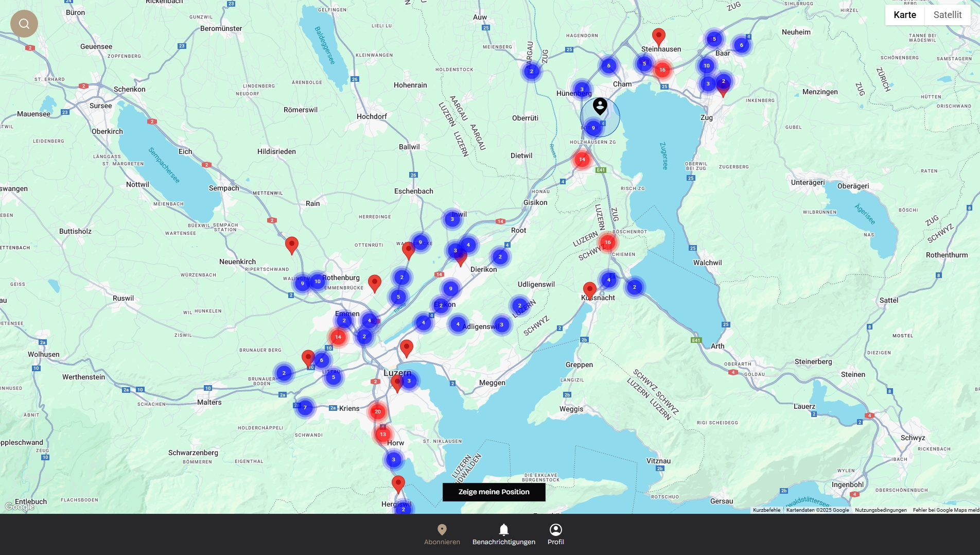Viewport: 980px width, 555px height.
Task: Select blue cluster 9 inside position circle
Action: (x=593, y=128)
